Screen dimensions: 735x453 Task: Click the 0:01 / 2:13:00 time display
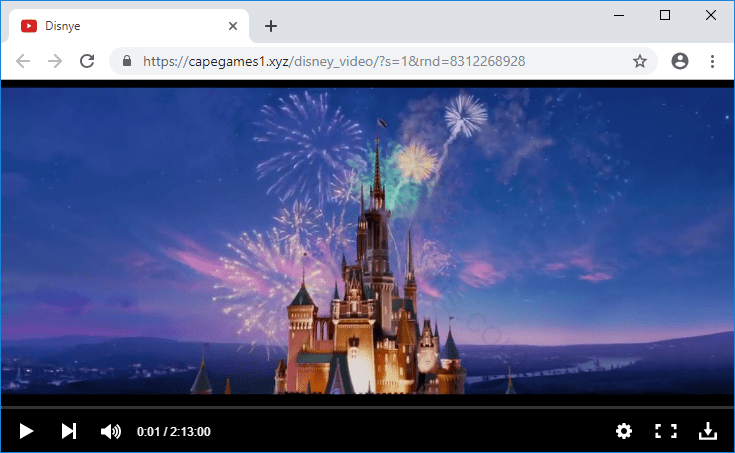173,431
